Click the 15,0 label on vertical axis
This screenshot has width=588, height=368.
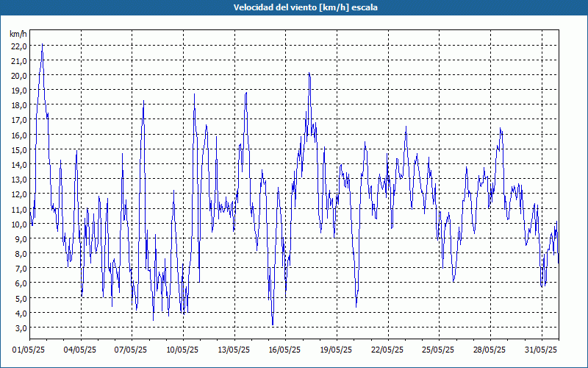[18, 149]
